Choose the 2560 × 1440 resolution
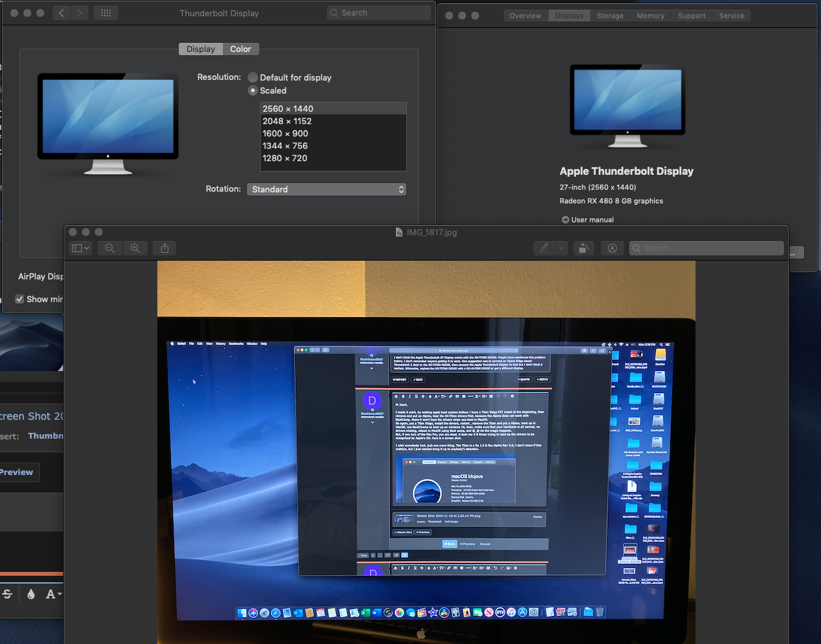This screenshot has height=644, width=821. 333,109
